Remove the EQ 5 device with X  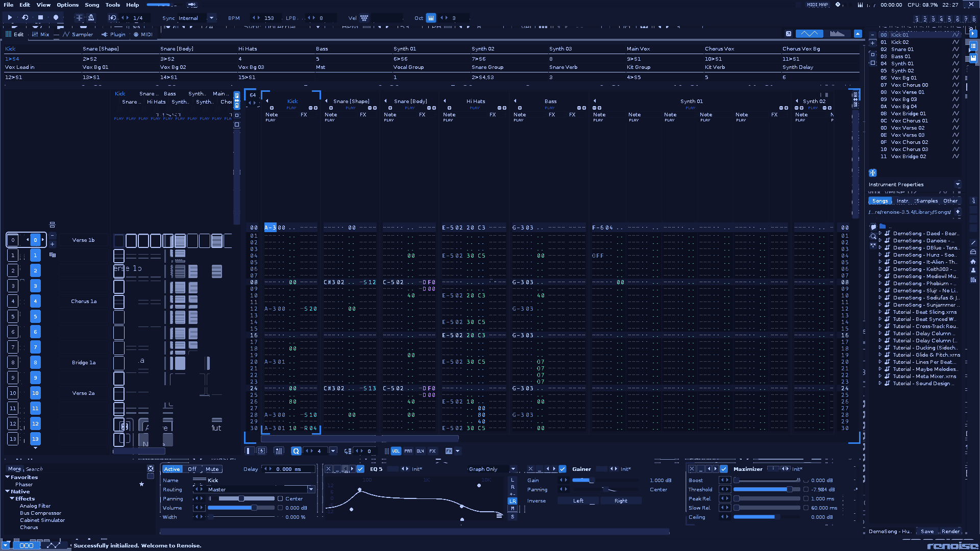point(328,469)
